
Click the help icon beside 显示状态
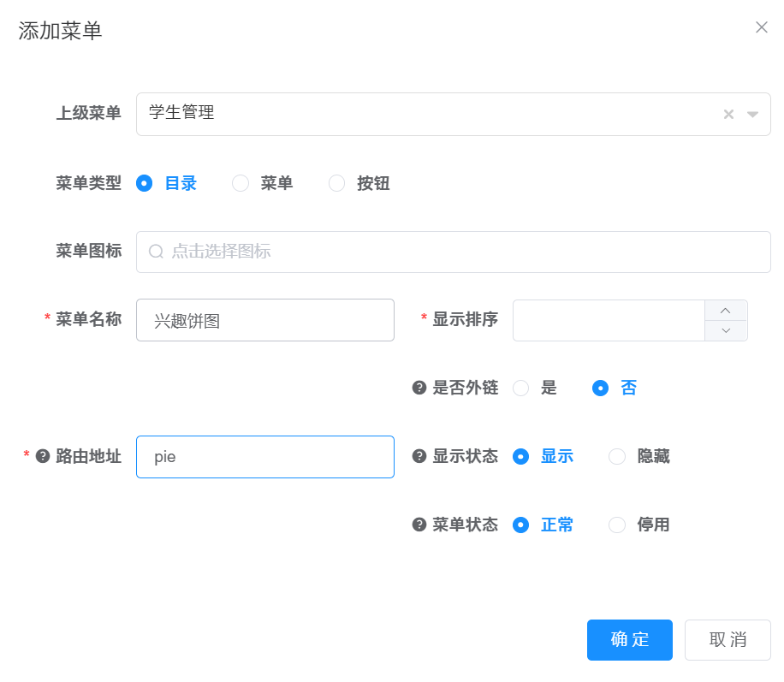click(x=419, y=456)
